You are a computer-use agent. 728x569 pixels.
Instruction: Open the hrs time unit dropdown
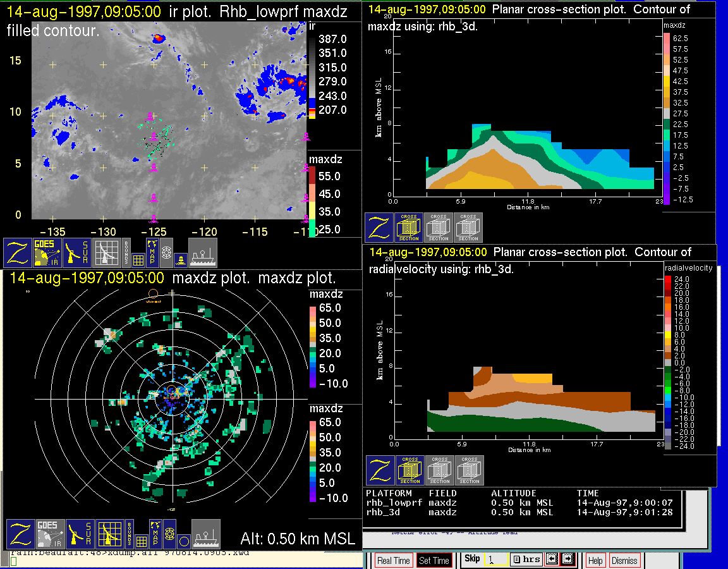click(526, 560)
